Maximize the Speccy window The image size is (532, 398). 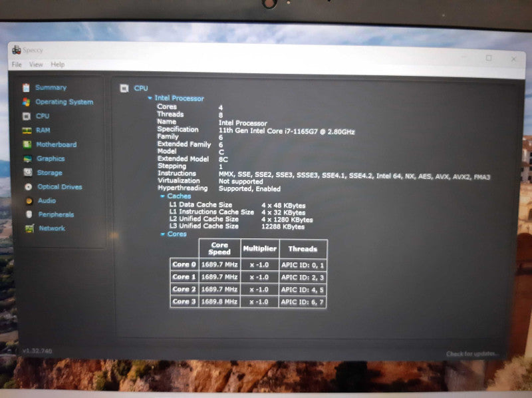click(489, 58)
